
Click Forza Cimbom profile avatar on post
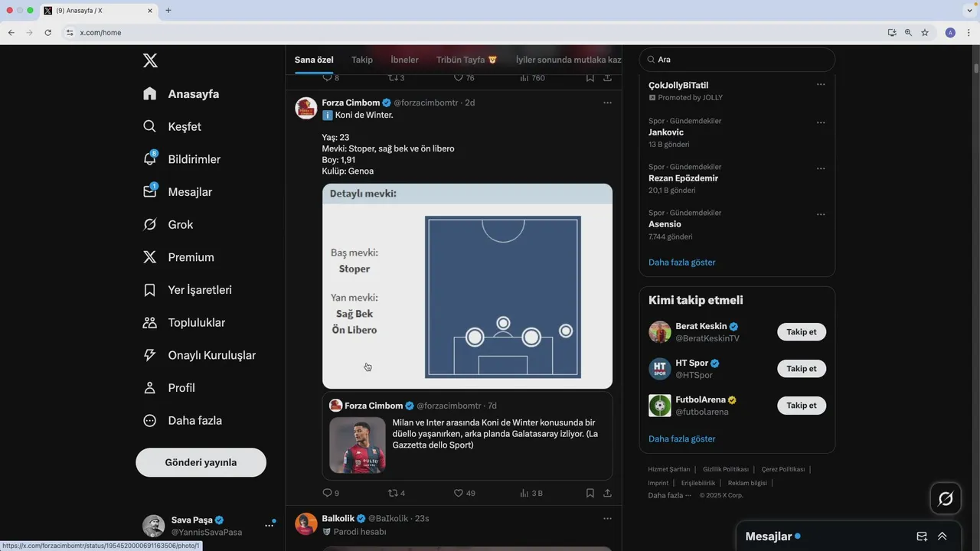[x=306, y=108]
